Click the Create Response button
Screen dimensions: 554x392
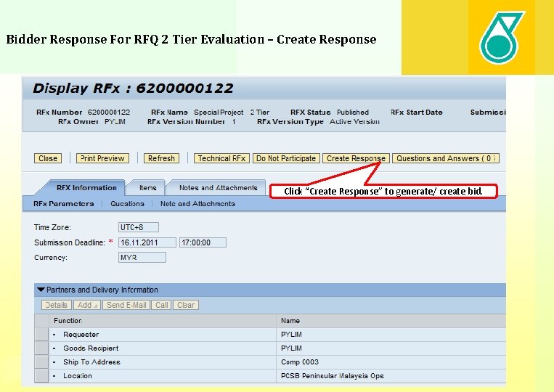point(356,158)
